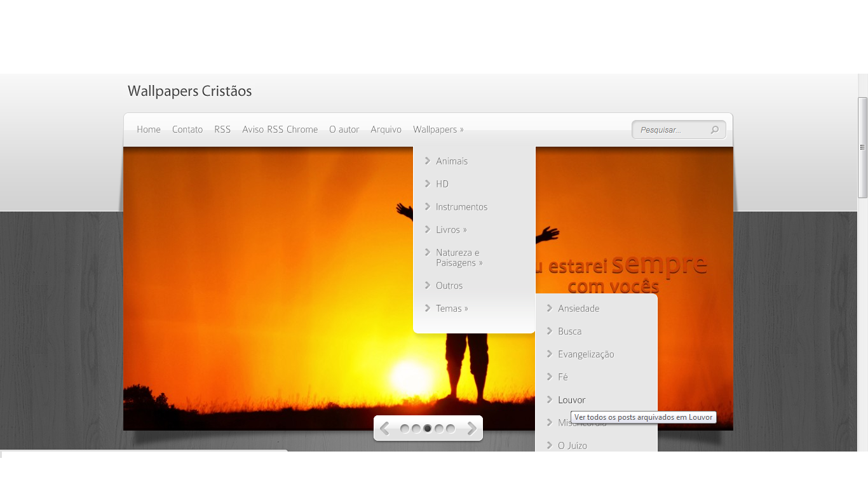Image resolution: width=868 pixels, height=489 pixels.
Task: Go to previous slide with left arrow
Action: click(x=384, y=429)
